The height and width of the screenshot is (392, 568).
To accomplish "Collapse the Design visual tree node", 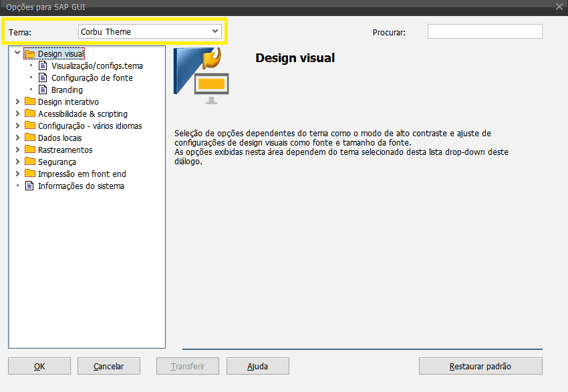I will (x=17, y=53).
